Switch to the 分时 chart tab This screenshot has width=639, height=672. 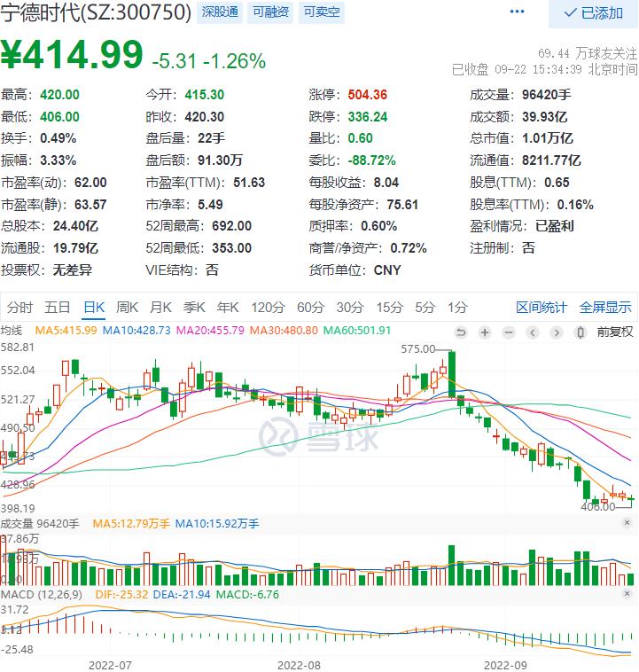point(19,308)
